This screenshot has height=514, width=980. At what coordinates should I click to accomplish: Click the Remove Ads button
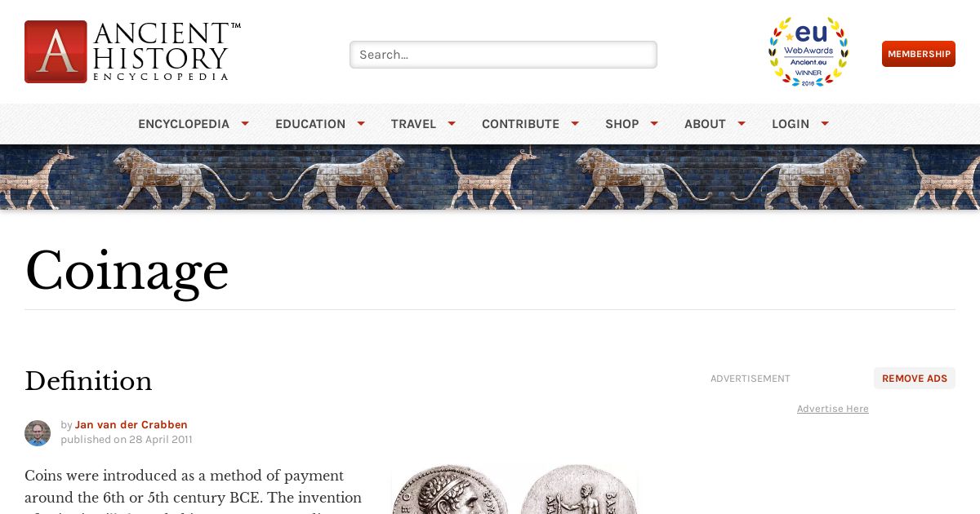coord(915,378)
